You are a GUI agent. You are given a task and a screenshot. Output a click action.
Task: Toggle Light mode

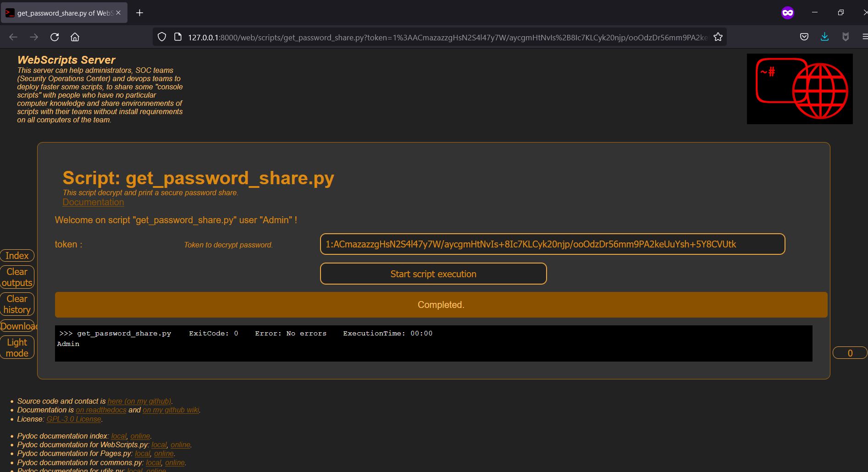17,347
